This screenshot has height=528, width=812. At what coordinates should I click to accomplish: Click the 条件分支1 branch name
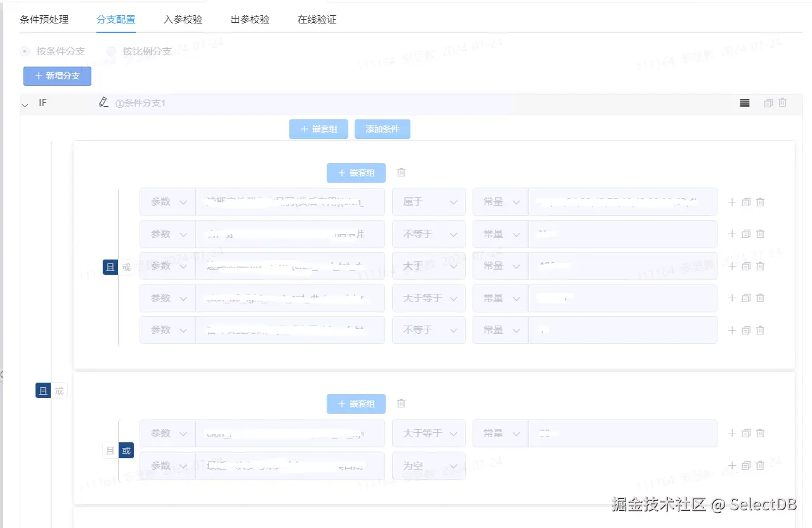point(140,103)
